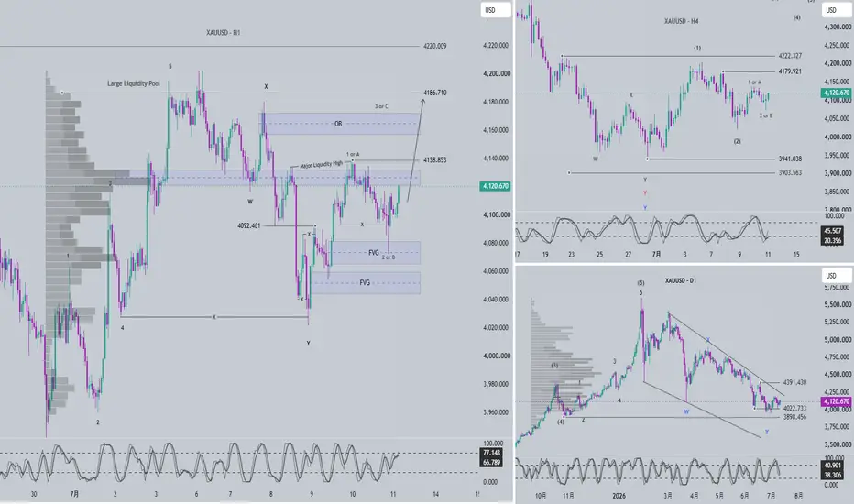
Task: Click the 14 date tick on H1 time axis
Action: pos(436,494)
